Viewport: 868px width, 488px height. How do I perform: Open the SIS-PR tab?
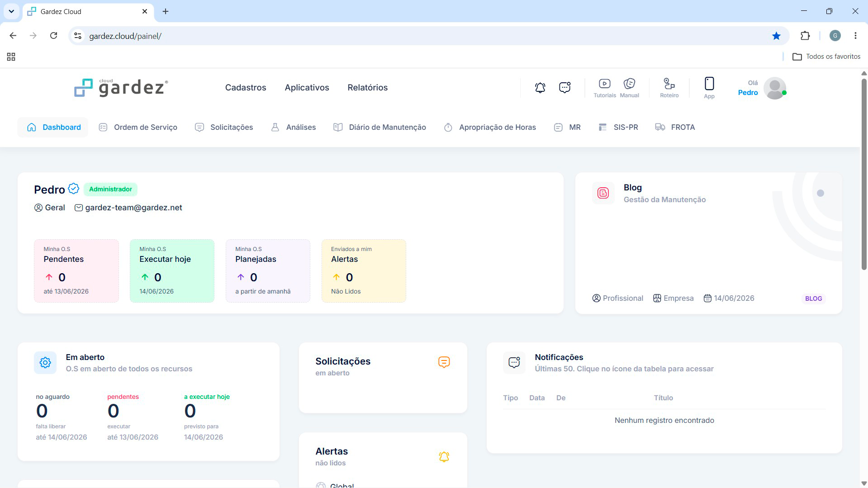click(618, 128)
